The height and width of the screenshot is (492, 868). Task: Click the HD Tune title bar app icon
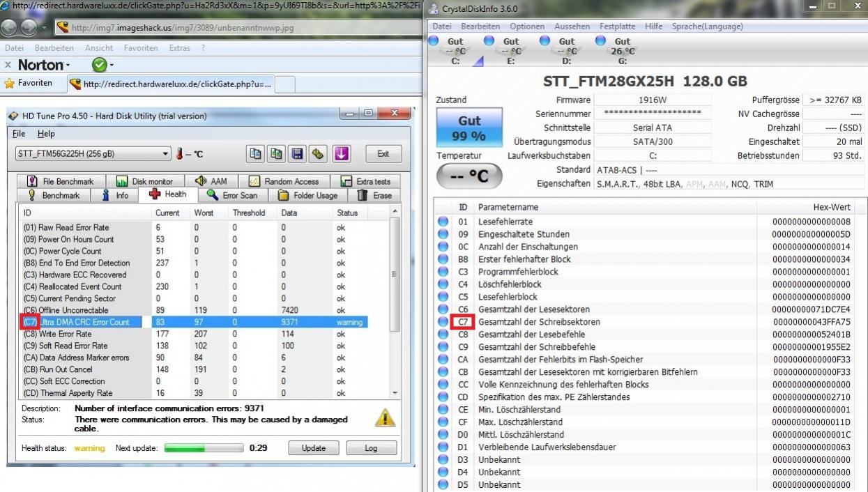click(14, 116)
